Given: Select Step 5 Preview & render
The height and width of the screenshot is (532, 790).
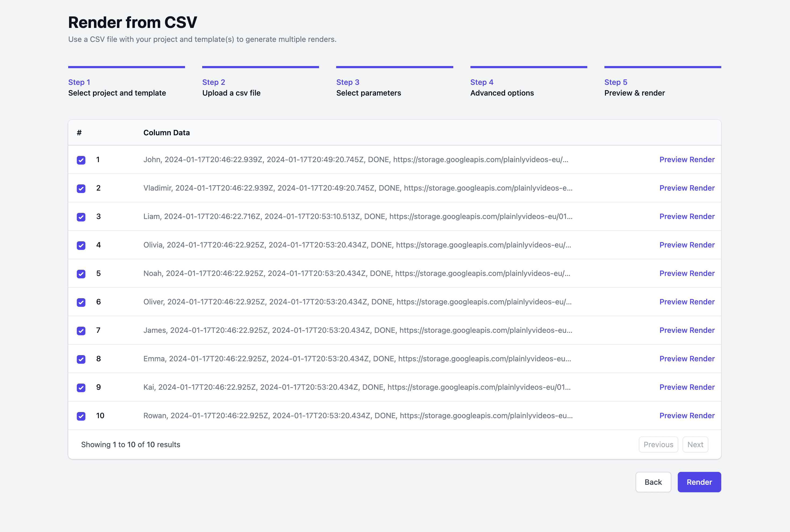Looking at the screenshot, I should coord(634,88).
